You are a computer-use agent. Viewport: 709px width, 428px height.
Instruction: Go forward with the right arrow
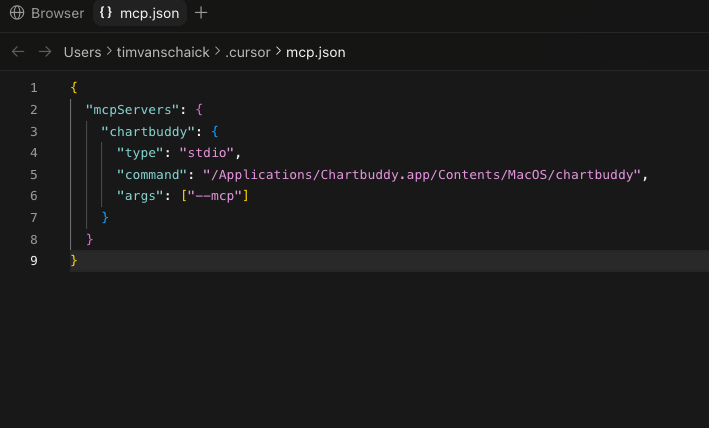pos(45,52)
